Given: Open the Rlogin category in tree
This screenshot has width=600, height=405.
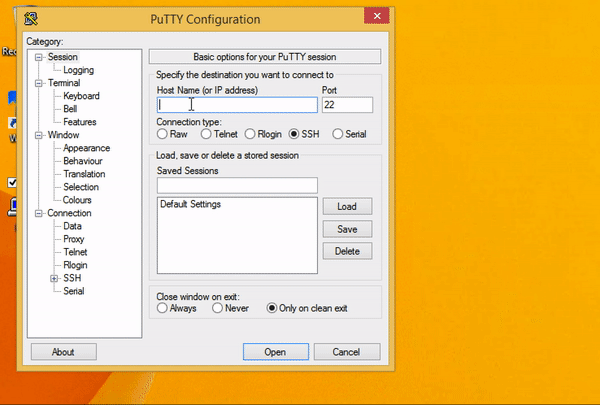Looking at the screenshot, I should (75, 265).
